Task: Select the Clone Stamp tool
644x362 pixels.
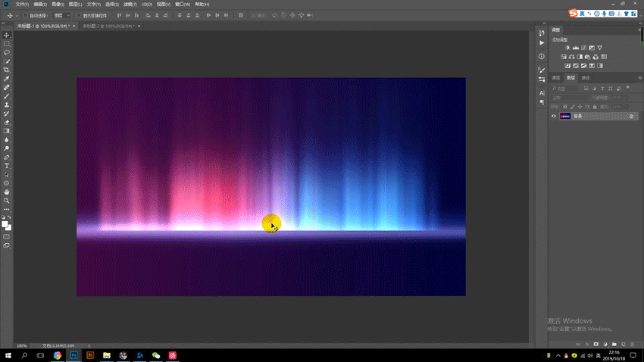Action: pyautogui.click(x=7, y=105)
